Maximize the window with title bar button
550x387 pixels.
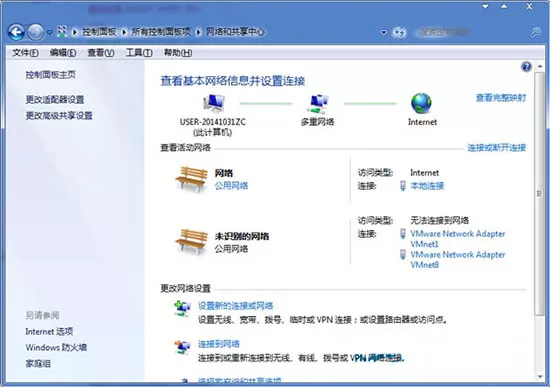click(504, 6)
